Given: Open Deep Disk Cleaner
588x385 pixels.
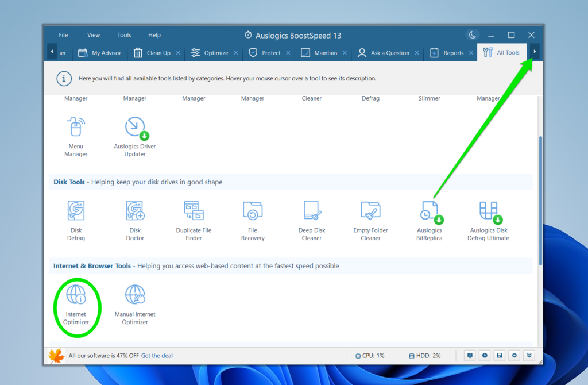Looking at the screenshot, I should pyautogui.click(x=312, y=220).
